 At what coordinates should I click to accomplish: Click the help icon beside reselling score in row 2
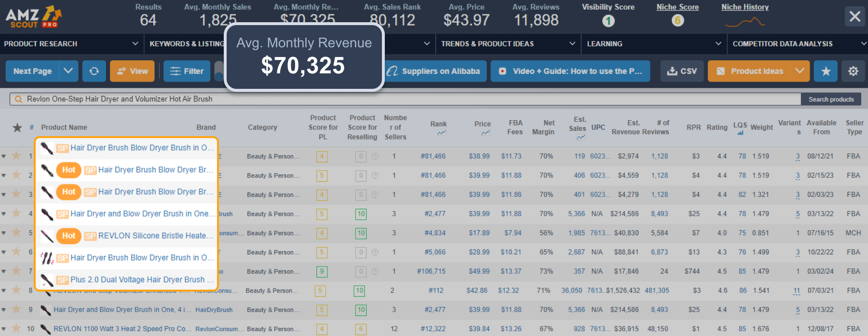coord(375,176)
